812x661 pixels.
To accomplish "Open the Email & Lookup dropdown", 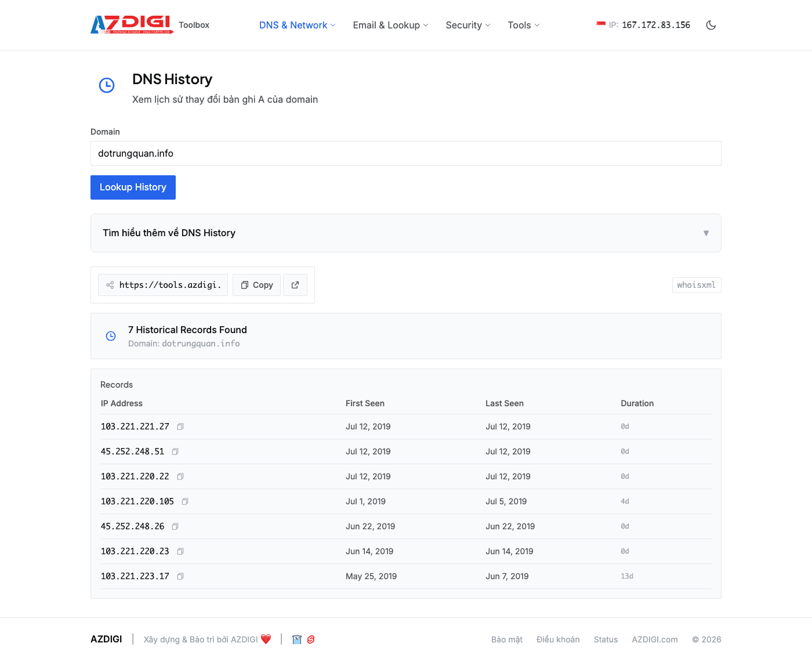I will pos(390,25).
